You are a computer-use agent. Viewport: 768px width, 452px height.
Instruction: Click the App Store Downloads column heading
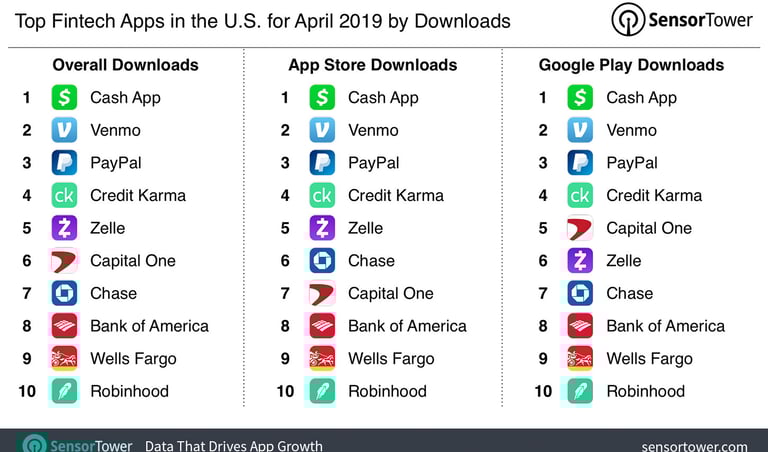[x=373, y=65]
